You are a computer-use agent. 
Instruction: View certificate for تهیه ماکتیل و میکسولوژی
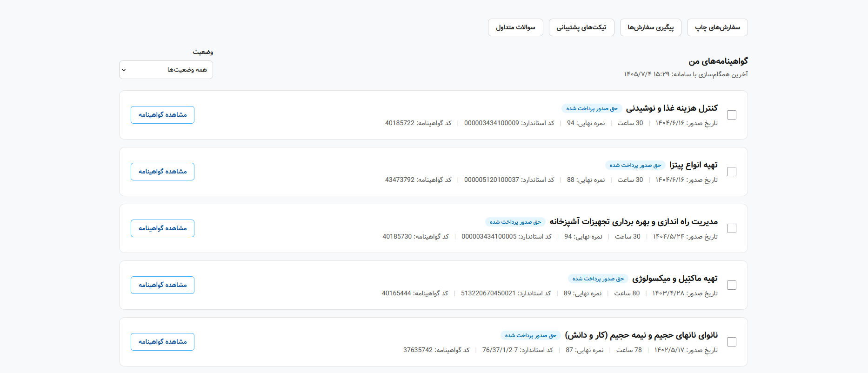162,285
